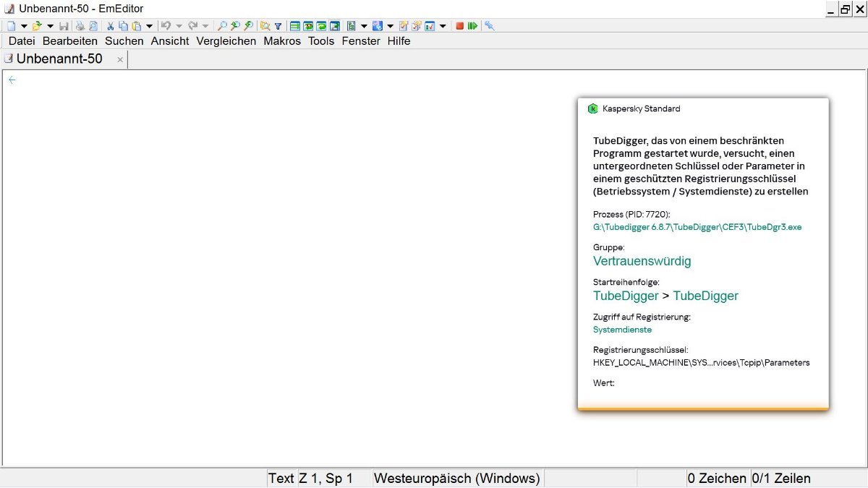
Task: Close the Unbenannt-50 tab
Action: 120,60
